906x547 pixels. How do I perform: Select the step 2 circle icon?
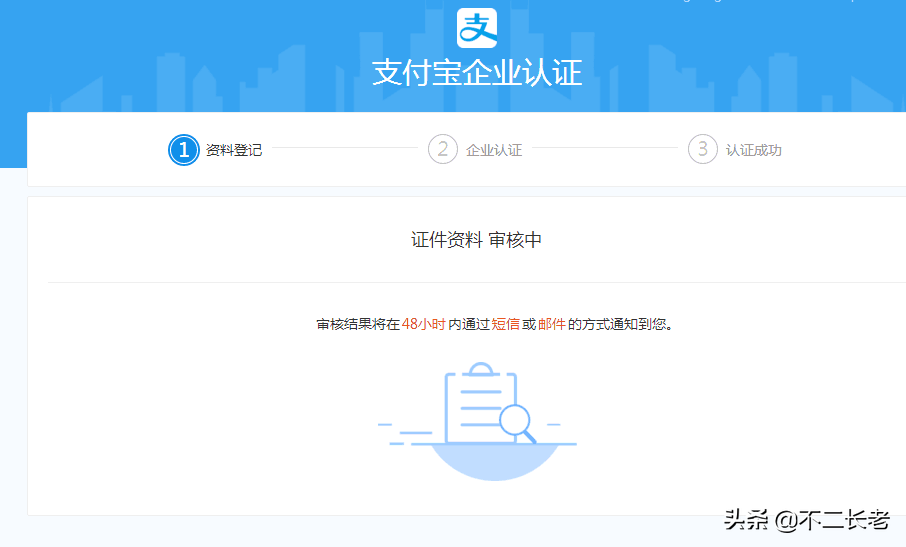(x=443, y=149)
